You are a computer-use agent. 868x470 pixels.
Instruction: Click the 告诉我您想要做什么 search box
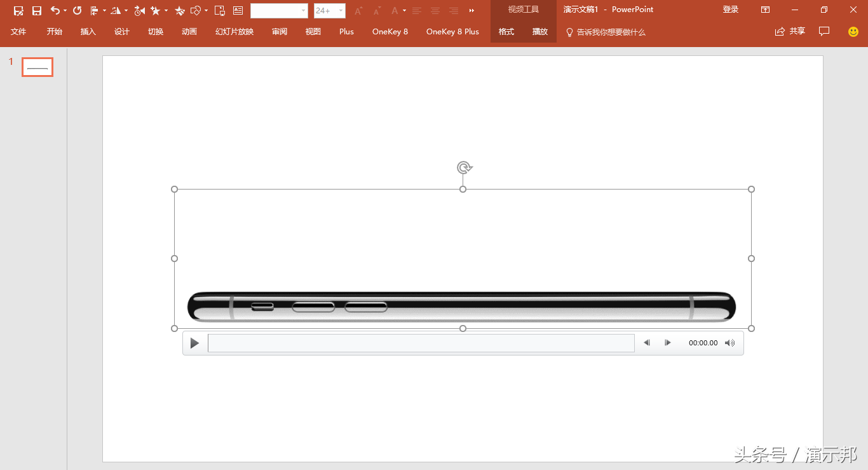point(606,32)
